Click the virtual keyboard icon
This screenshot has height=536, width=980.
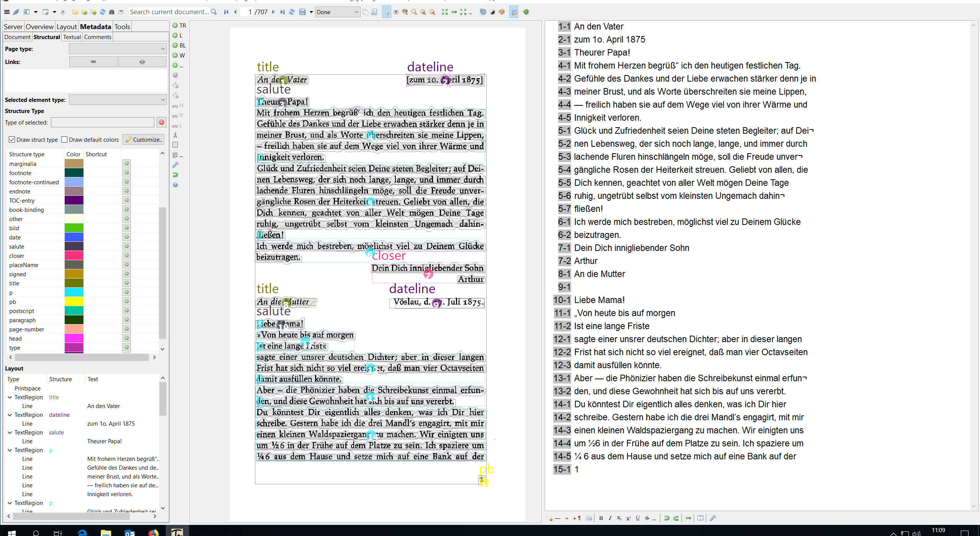pos(589,518)
